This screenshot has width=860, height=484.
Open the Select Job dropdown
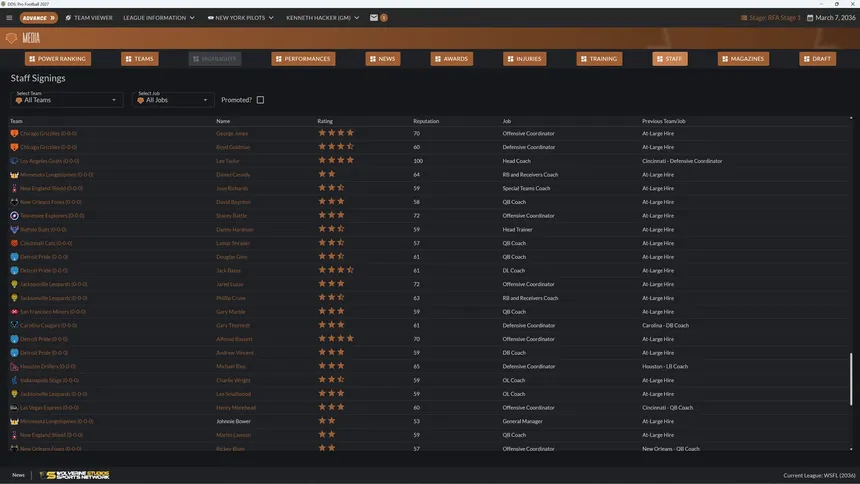(173, 99)
